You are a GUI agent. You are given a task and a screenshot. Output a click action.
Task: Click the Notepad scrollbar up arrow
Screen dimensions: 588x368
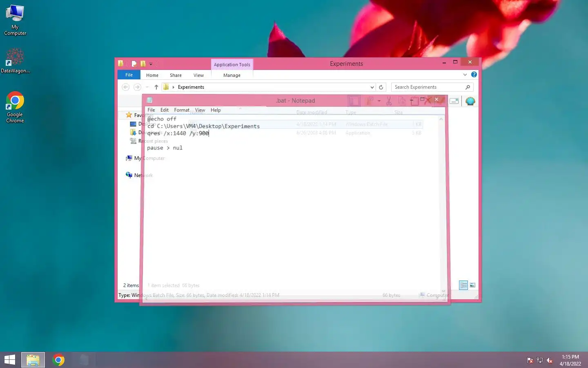441,119
